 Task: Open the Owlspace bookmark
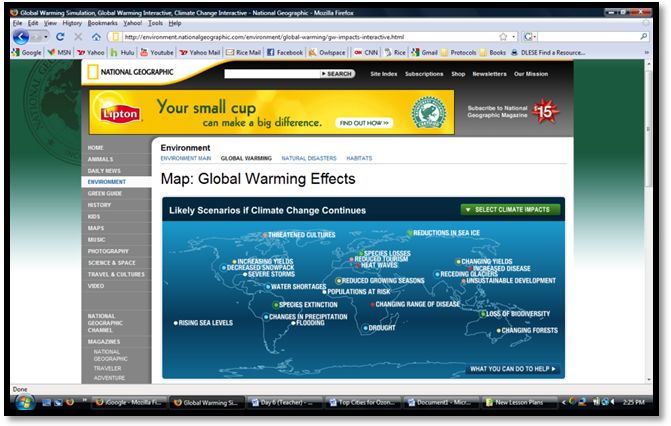[327, 52]
